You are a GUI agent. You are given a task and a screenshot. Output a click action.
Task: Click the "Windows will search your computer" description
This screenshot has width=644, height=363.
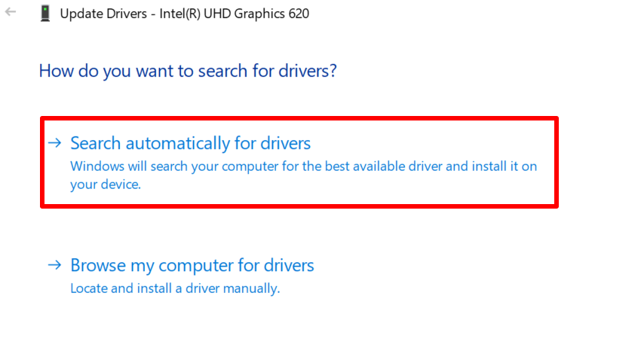(x=303, y=166)
